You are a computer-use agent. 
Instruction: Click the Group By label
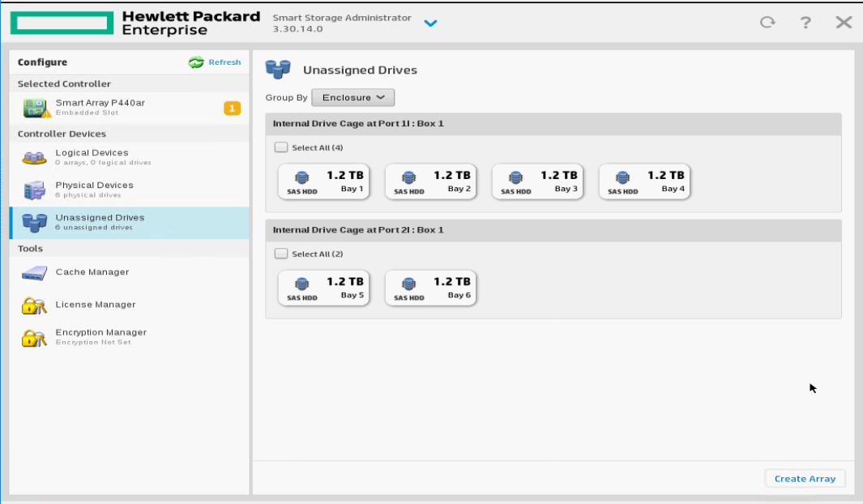pos(286,97)
